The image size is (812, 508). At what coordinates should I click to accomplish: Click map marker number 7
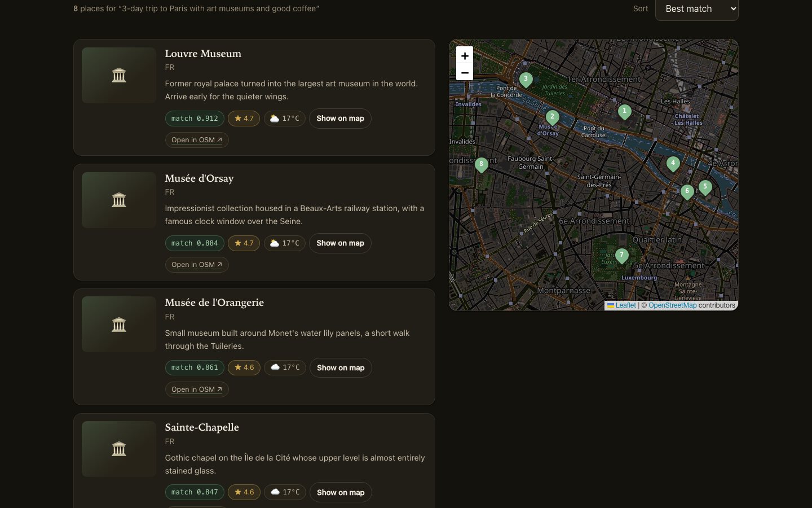point(621,256)
